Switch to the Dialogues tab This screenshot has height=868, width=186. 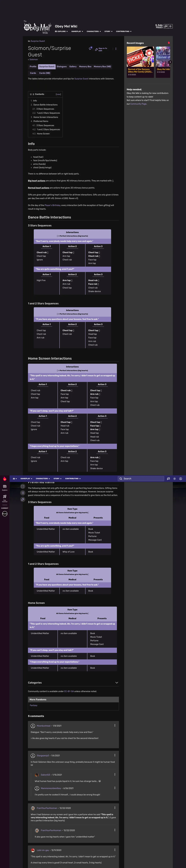click(x=62, y=66)
